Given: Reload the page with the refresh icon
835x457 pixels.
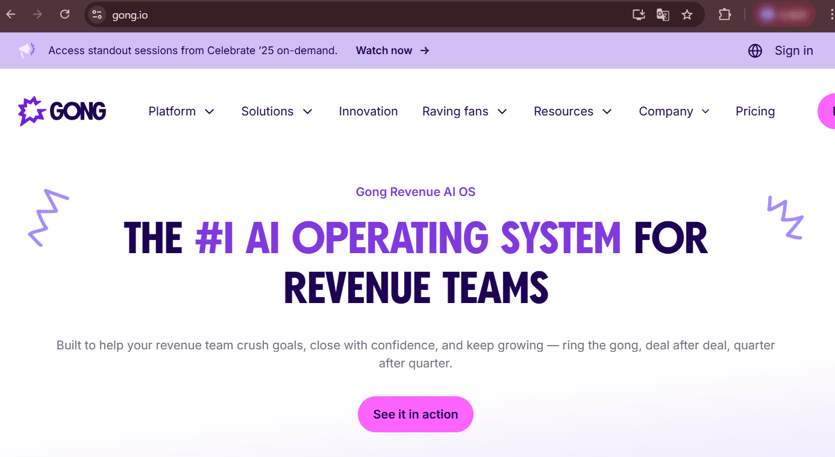Looking at the screenshot, I should [x=65, y=15].
